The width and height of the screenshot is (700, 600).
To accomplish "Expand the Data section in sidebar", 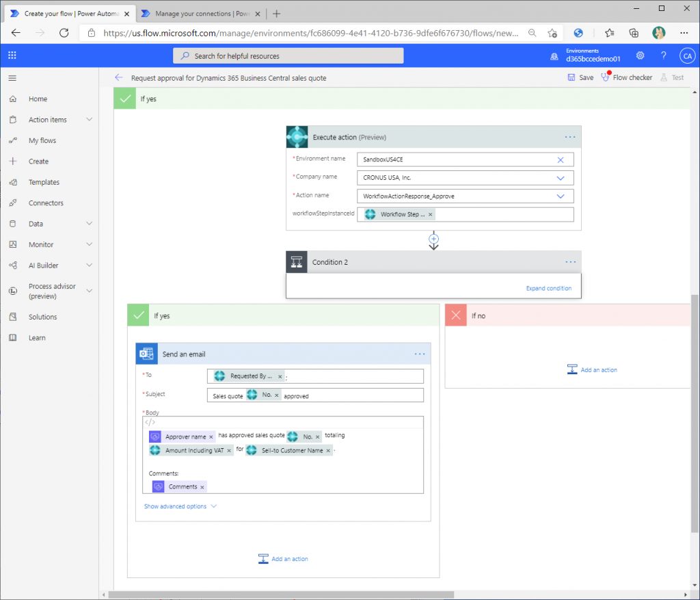I will (90, 224).
